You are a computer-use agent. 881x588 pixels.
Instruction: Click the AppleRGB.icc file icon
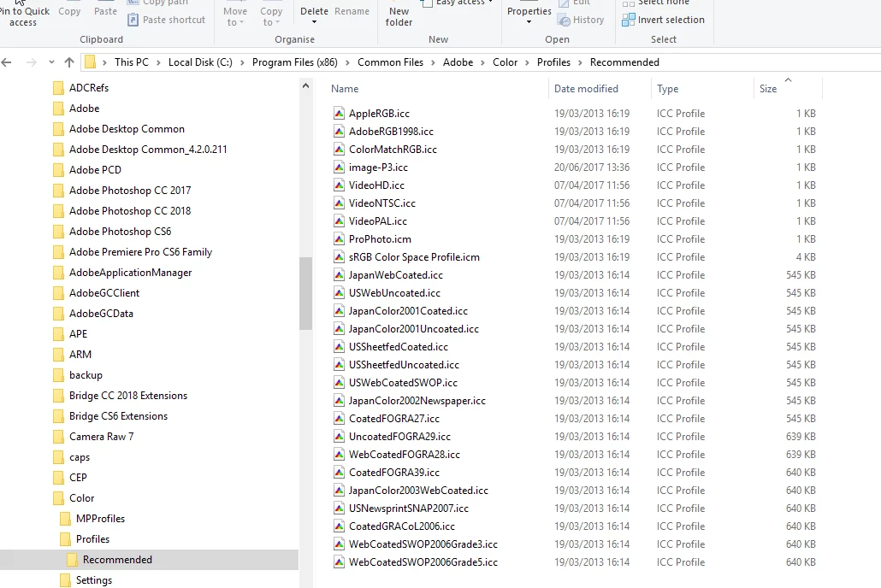pos(339,114)
